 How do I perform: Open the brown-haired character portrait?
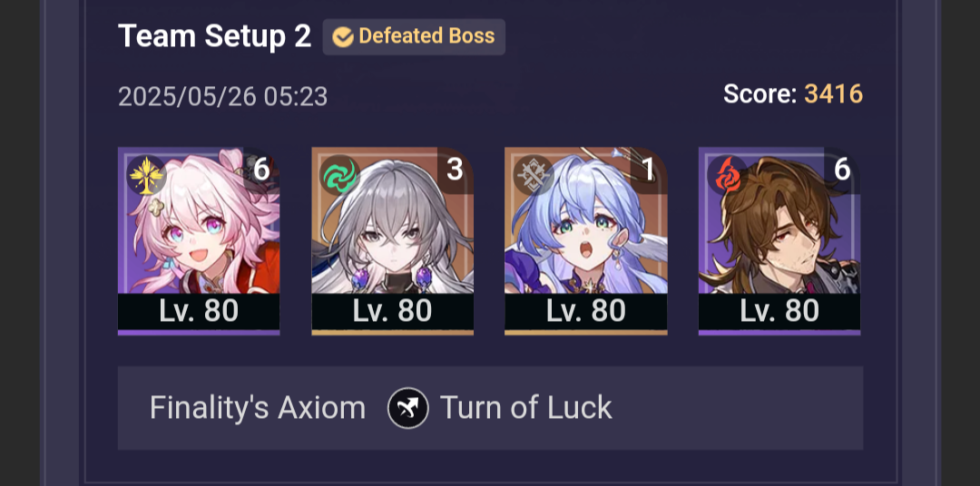[779, 241]
